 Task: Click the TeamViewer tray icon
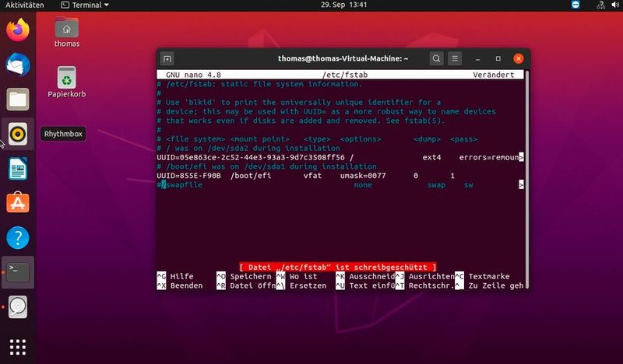(x=575, y=5)
